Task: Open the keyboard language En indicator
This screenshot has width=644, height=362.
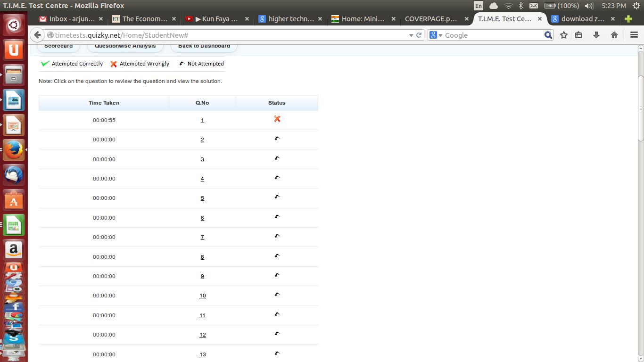Action: (479, 6)
